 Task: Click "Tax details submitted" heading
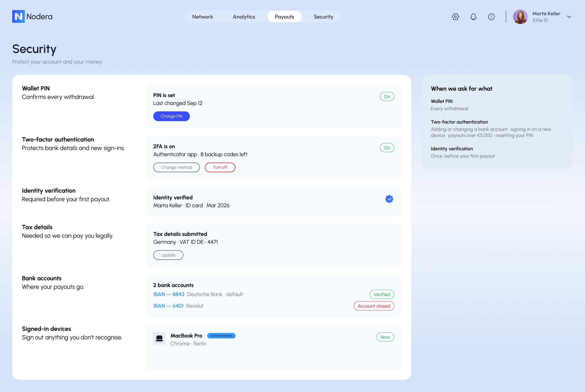(x=180, y=234)
